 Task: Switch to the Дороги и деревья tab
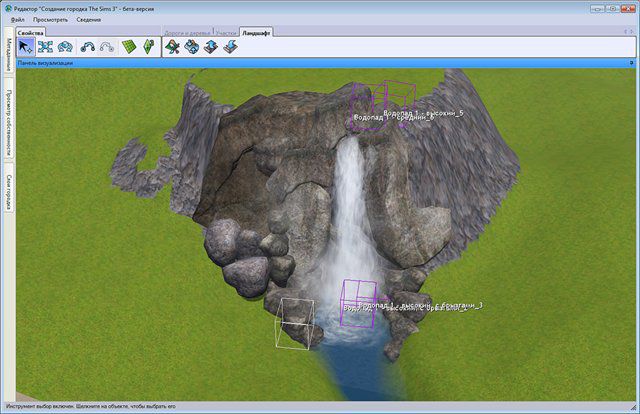coord(187,33)
